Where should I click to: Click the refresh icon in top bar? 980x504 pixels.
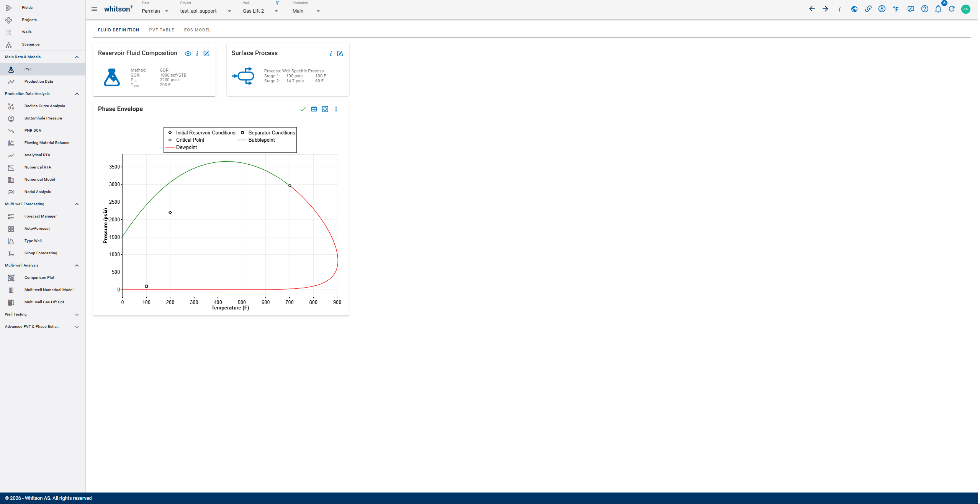952,9
